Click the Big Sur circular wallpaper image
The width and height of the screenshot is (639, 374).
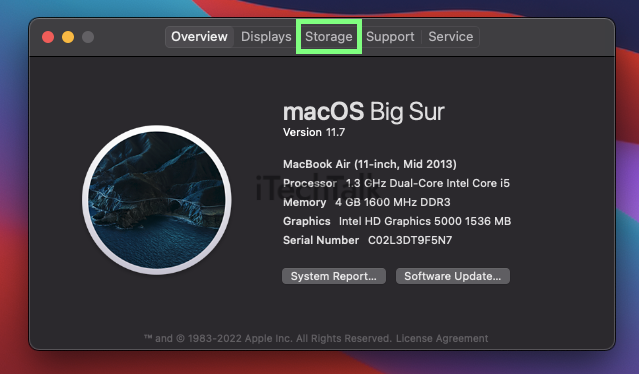(157, 200)
